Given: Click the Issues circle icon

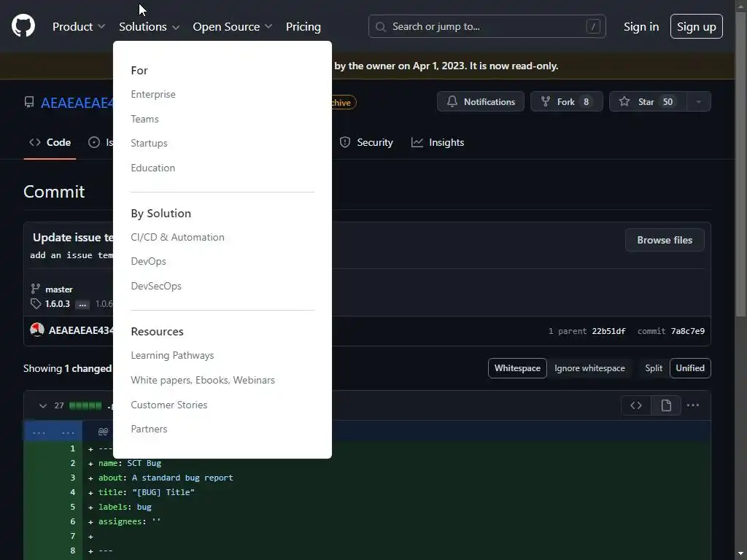Looking at the screenshot, I should point(94,142).
